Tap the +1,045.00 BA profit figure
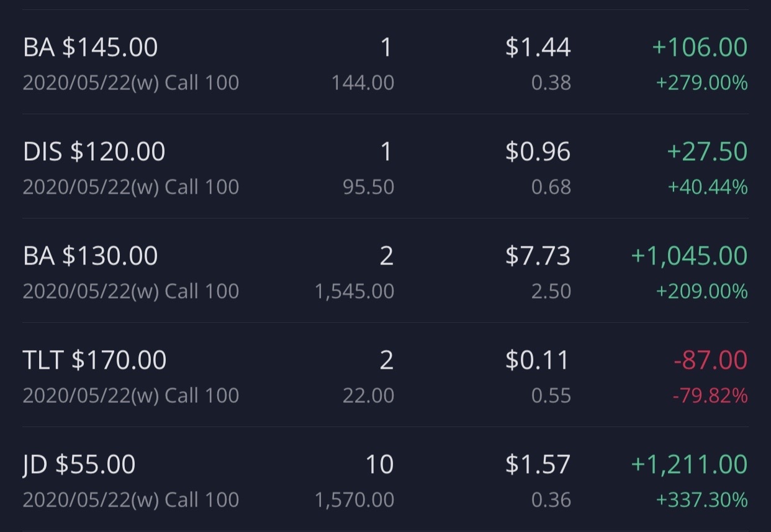 pos(689,256)
